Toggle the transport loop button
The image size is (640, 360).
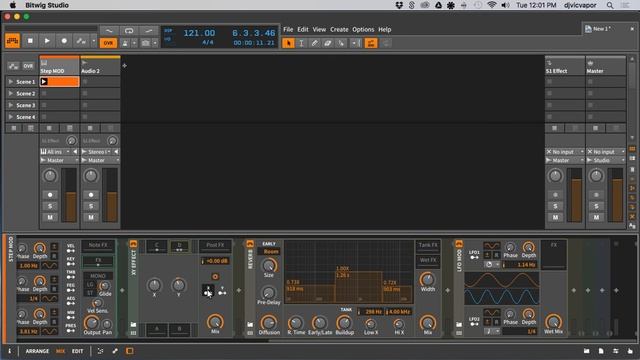(x=129, y=31)
